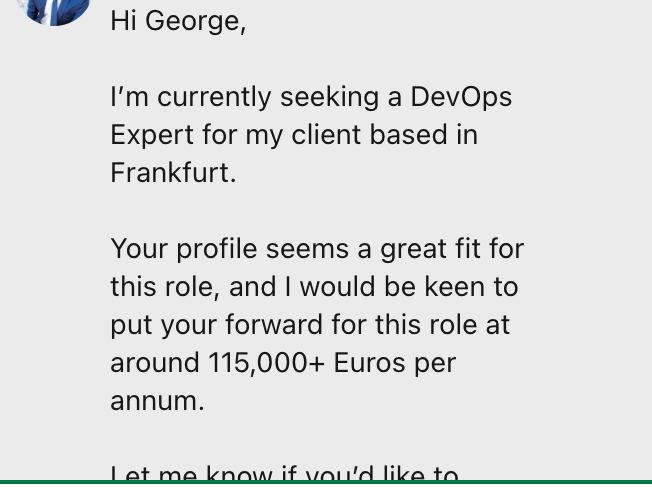
Task: Click the word "DevOps" in the message
Action: click(461, 97)
